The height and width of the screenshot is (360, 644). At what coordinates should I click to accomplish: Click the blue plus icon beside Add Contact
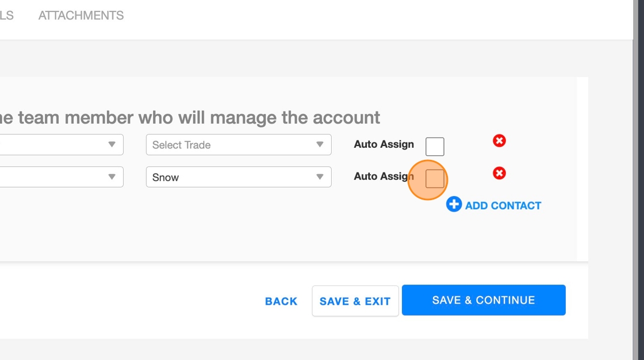[x=454, y=204]
